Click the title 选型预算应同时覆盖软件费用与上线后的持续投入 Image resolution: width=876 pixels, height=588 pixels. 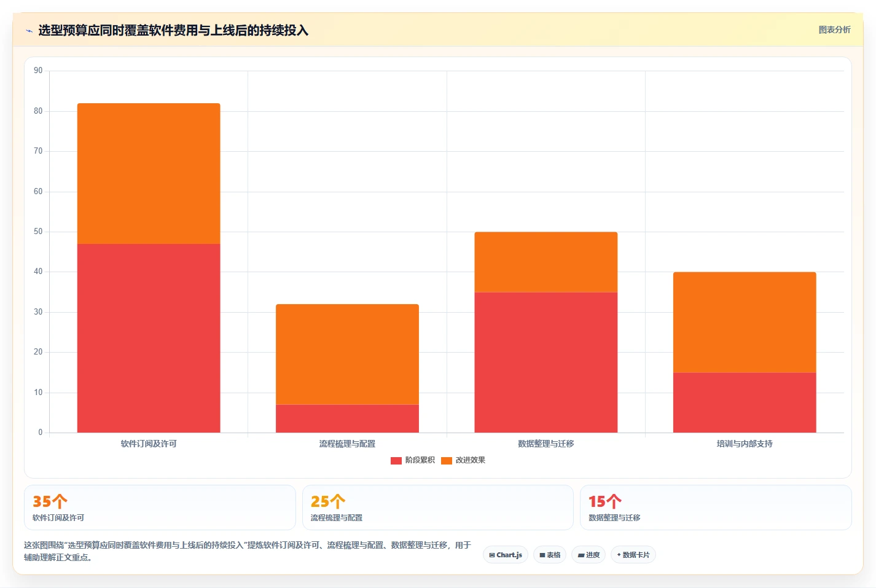point(173,31)
